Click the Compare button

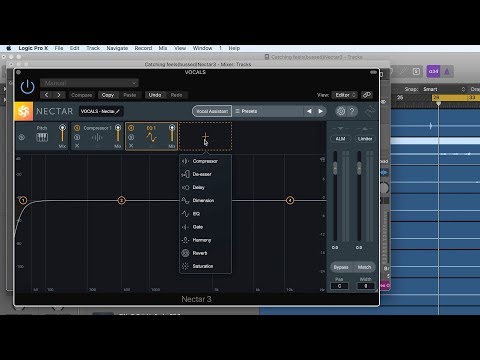82,95
